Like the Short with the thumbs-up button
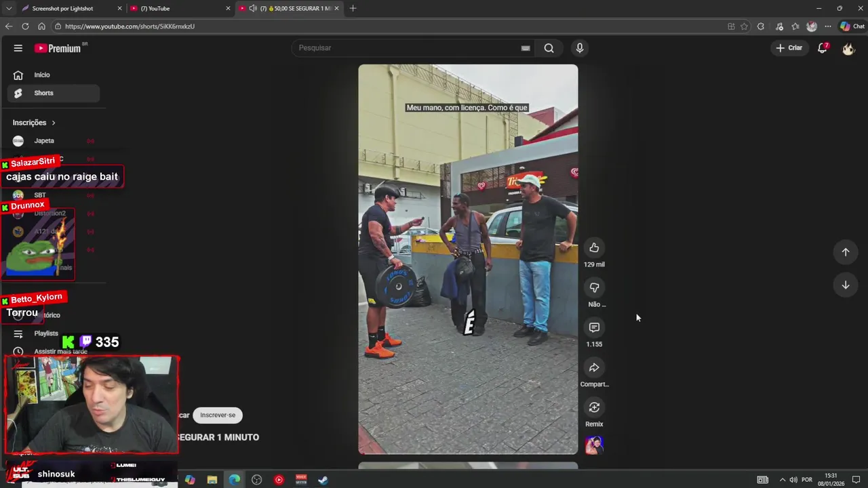Screen dimensions: 868x488 click(x=594, y=248)
